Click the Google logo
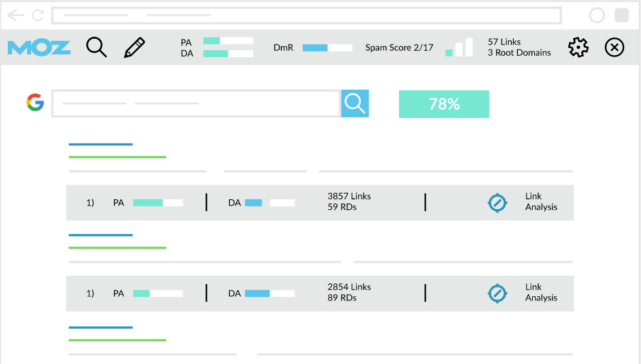641x364 pixels. 35,103
